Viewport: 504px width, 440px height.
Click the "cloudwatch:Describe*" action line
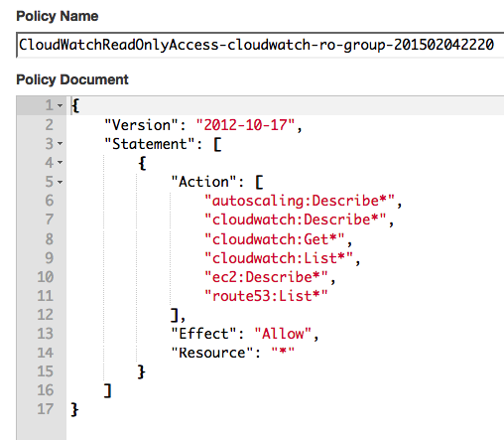(295, 220)
